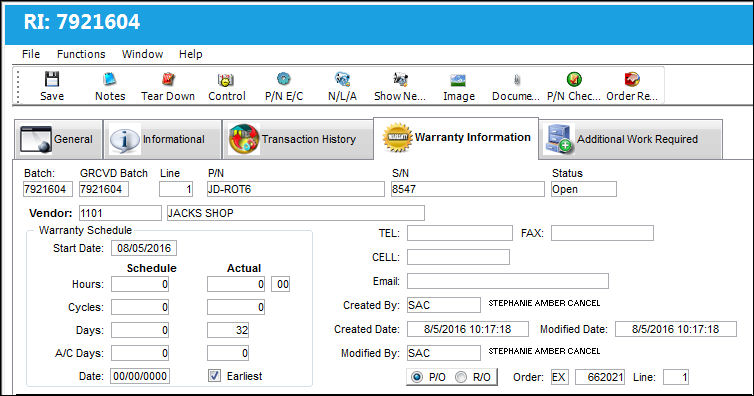The height and width of the screenshot is (396, 754).
Task: Click the Tear Down toolbar icon
Action: 168,79
